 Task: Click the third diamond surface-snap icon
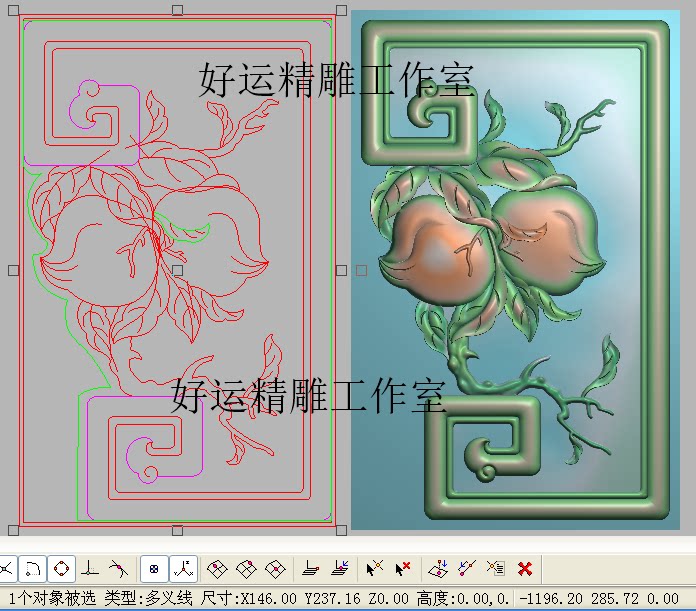click(275, 569)
